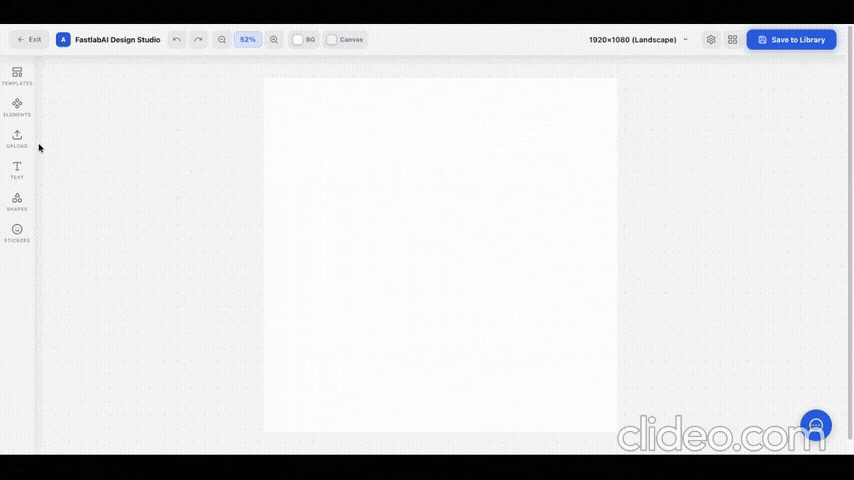Open the Stickers panel
This screenshot has height=480, width=854.
17,233
